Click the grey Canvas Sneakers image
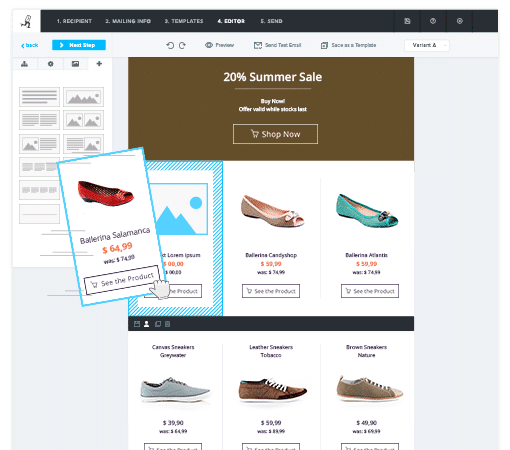This screenshot has height=450, width=510. [175, 390]
